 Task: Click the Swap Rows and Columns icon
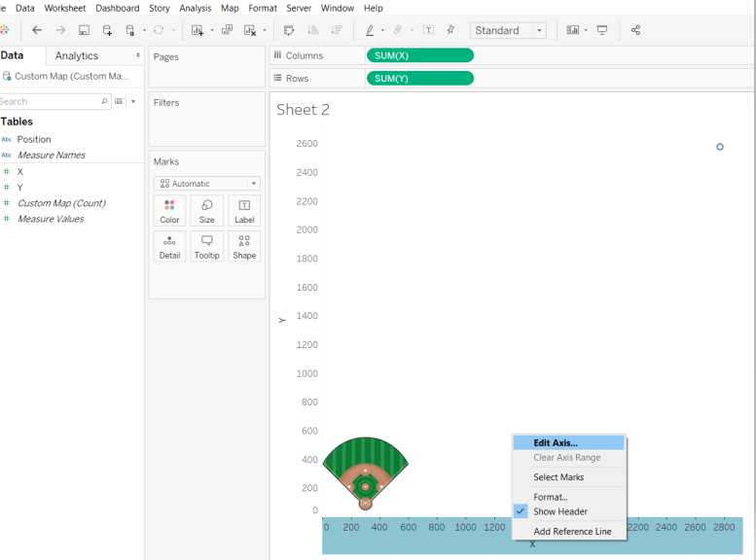coord(289,30)
